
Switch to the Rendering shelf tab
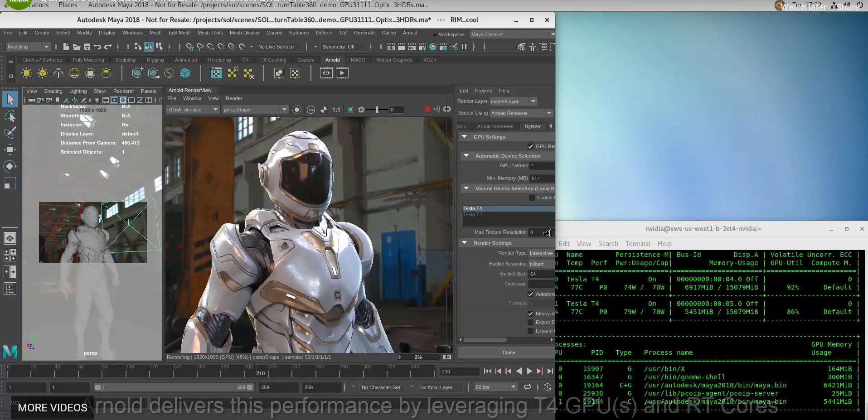pos(219,59)
